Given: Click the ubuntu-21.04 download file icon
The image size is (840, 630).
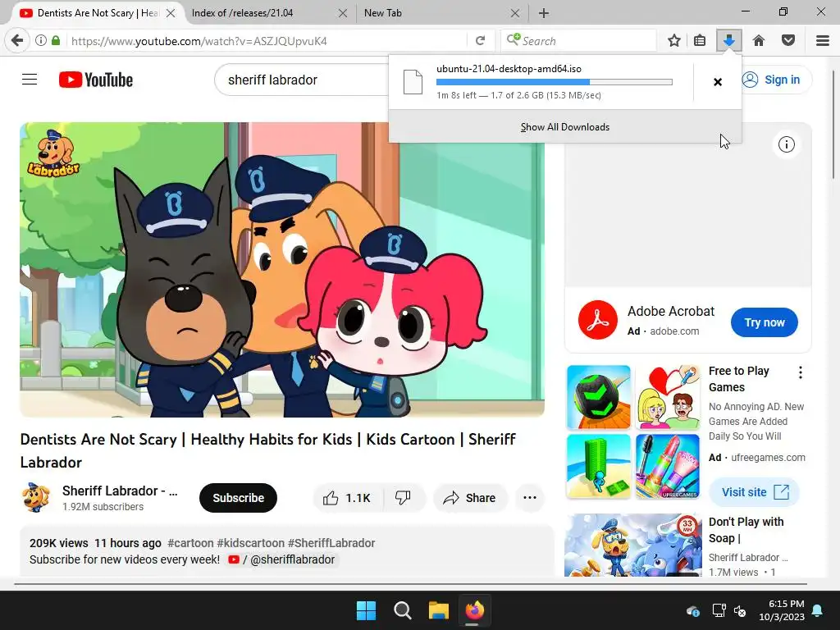Looking at the screenshot, I should 413,82.
